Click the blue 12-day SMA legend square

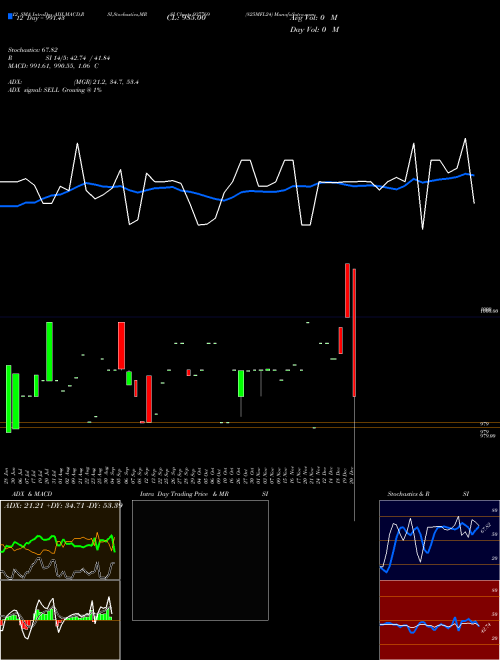[x=10, y=16]
